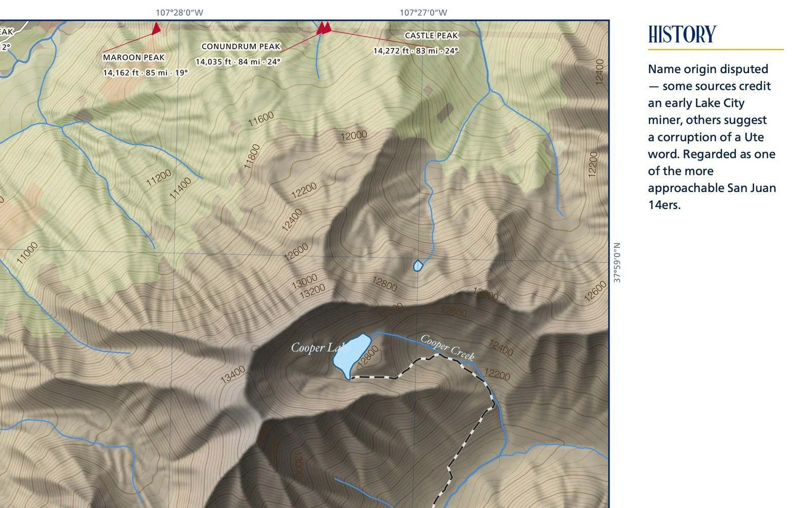Click the 12000 contour elevation label

354,136
